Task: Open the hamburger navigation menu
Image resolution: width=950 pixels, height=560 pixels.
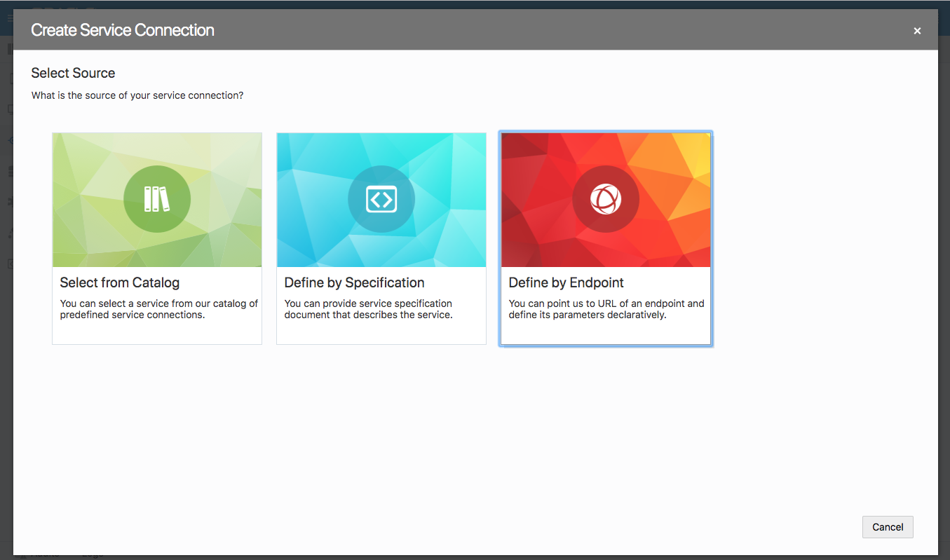Action: tap(11, 18)
